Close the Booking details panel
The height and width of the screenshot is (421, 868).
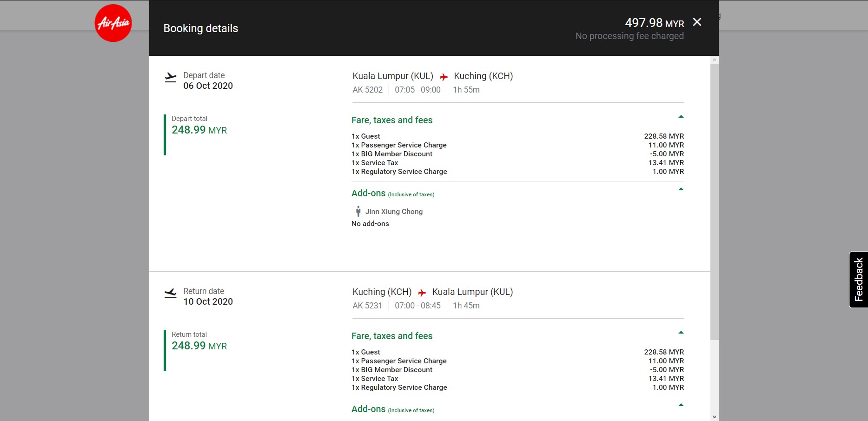(x=697, y=22)
